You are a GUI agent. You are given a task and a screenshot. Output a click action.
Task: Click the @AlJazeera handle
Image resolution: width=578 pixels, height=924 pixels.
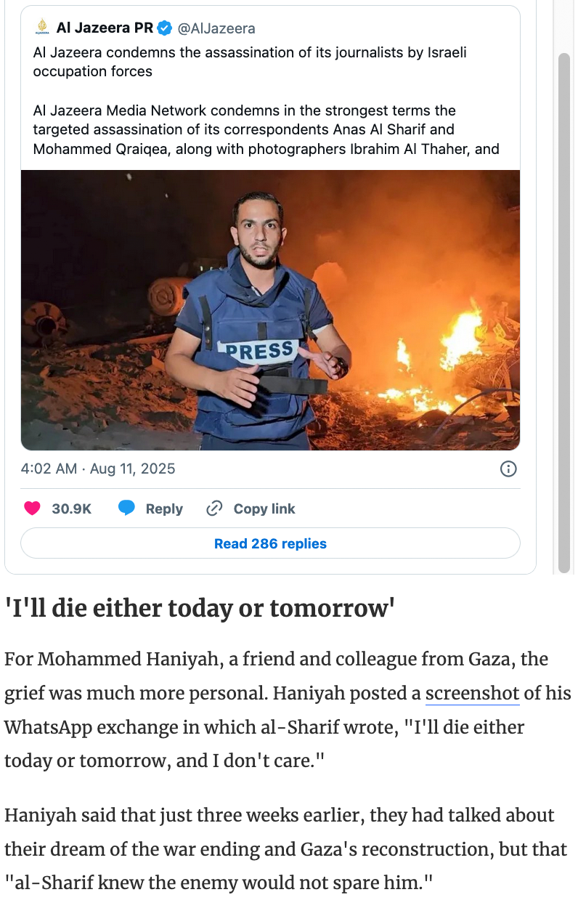(x=216, y=28)
